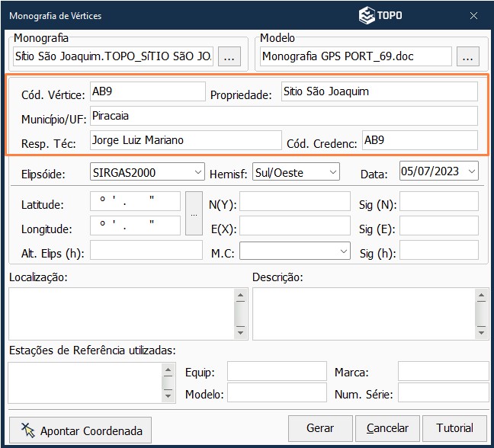
Task: Open the Tutorial button
Action: click(454, 428)
